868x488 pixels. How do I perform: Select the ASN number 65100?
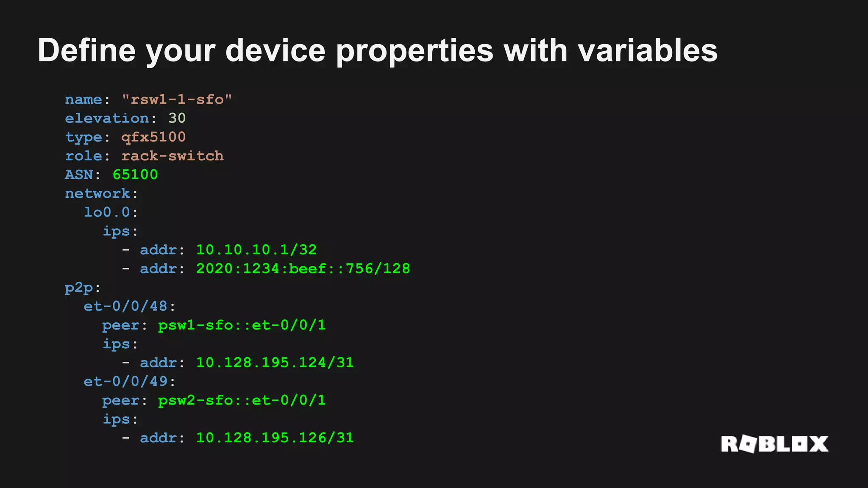click(x=135, y=175)
